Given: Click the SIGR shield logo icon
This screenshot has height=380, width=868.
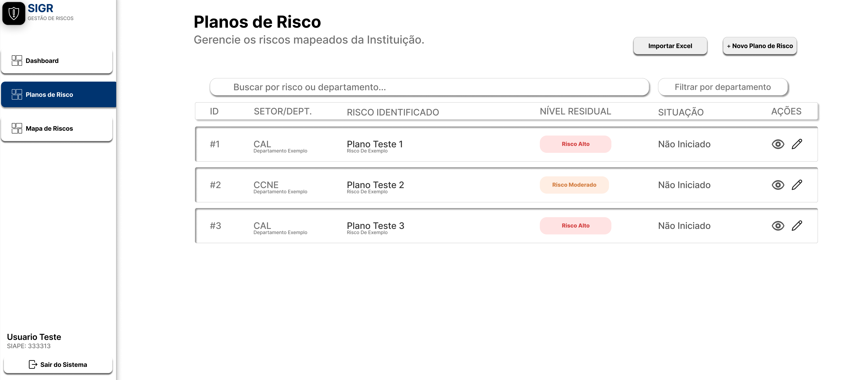Looking at the screenshot, I should pyautogui.click(x=14, y=13).
